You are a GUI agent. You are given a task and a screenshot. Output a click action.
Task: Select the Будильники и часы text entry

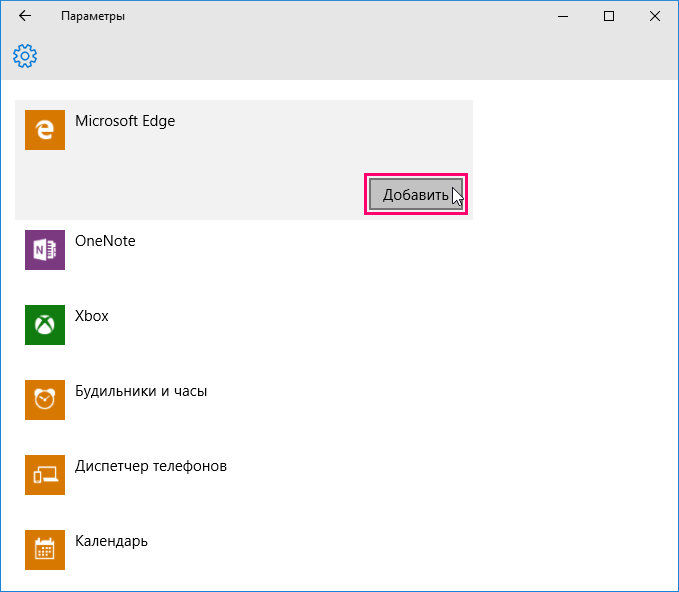pyautogui.click(x=141, y=391)
